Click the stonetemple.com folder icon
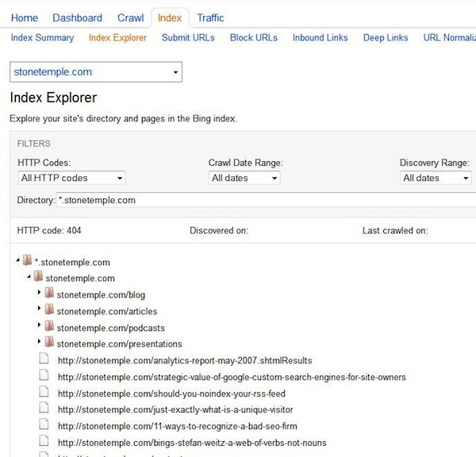This screenshot has width=476, height=457. pos(38,276)
